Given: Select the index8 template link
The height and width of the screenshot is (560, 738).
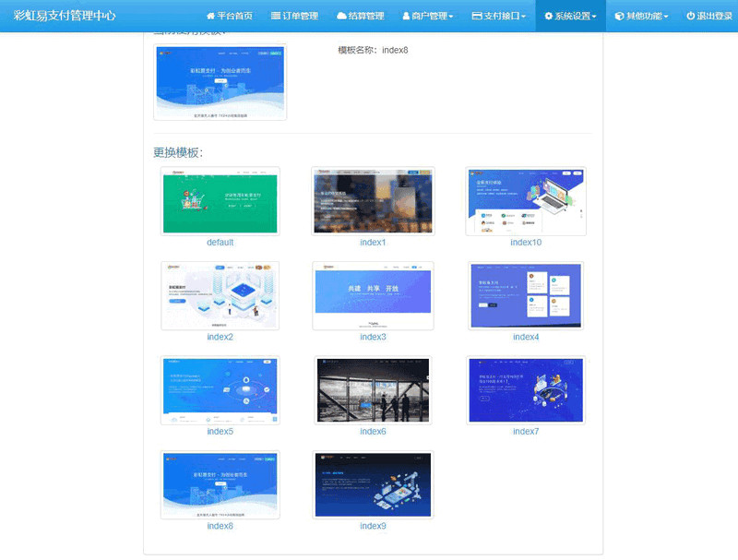Looking at the screenshot, I should coord(219,525).
